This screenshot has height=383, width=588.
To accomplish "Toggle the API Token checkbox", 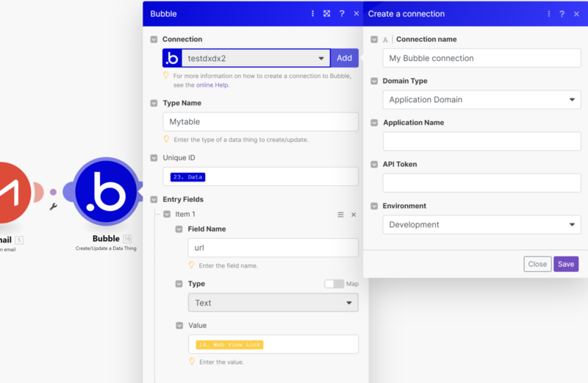I will click(x=374, y=165).
